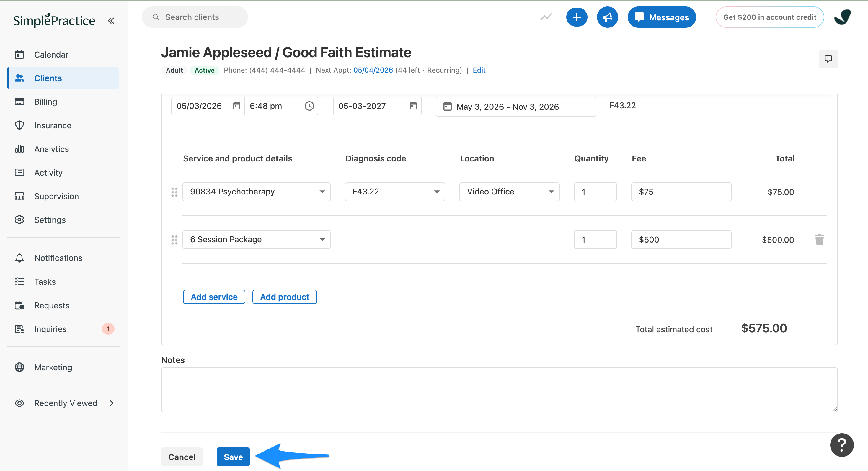
Task: Click the $75 fee field
Action: point(681,192)
